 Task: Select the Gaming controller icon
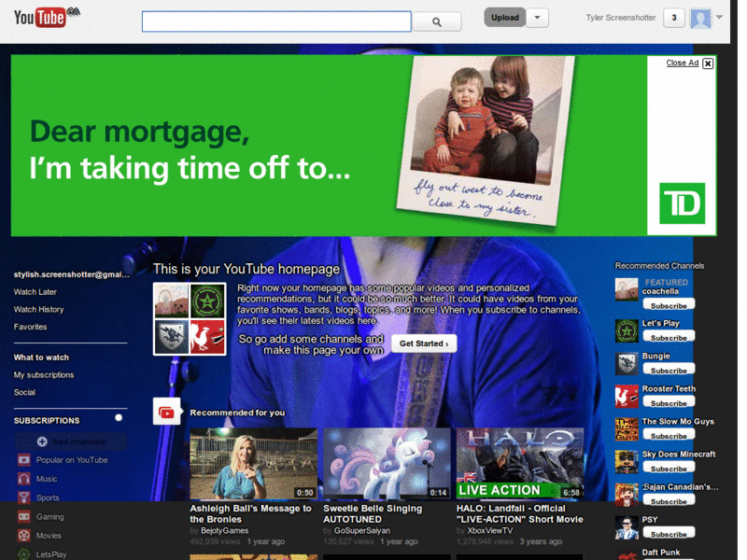(x=24, y=517)
